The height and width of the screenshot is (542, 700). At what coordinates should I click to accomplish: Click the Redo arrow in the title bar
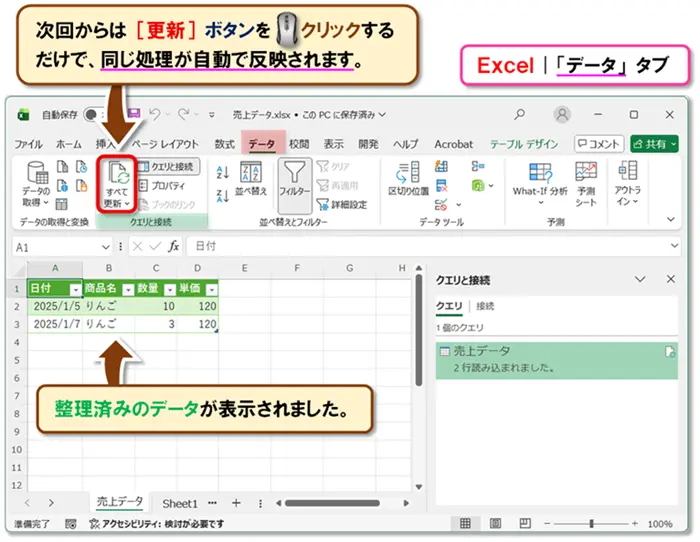(x=183, y=114)
